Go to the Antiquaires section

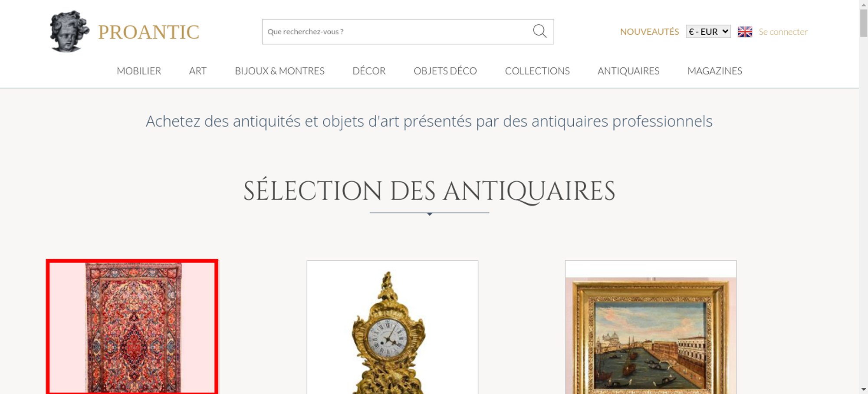click(x=628, y=71)
